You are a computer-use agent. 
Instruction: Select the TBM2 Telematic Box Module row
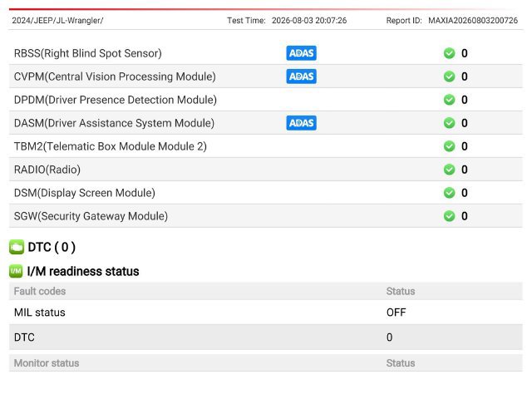click(x=266, y=146)
